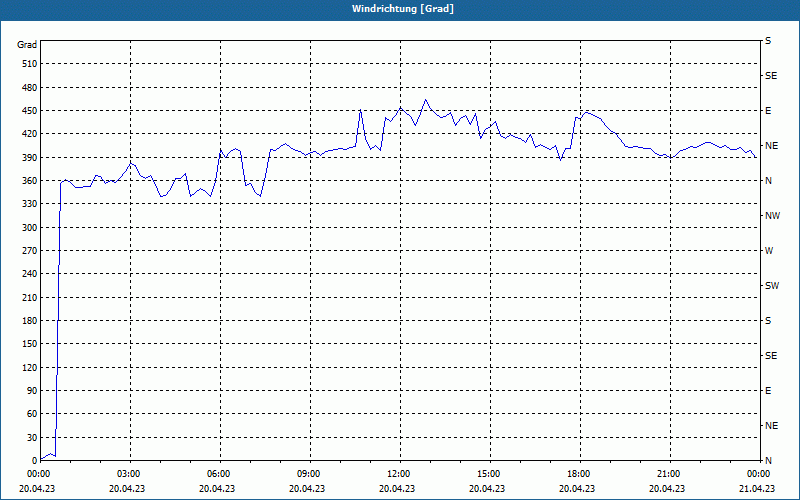Select the 240 y-axis tick label

pos(30,274)
